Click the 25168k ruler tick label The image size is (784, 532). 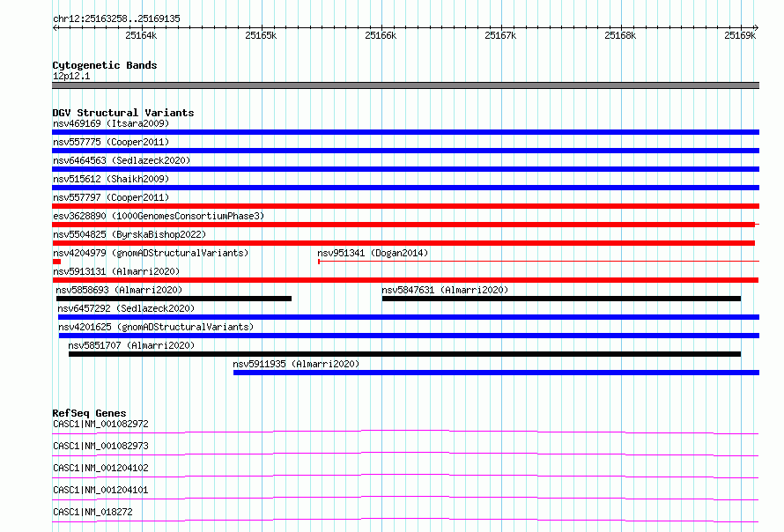coord(620,35)
